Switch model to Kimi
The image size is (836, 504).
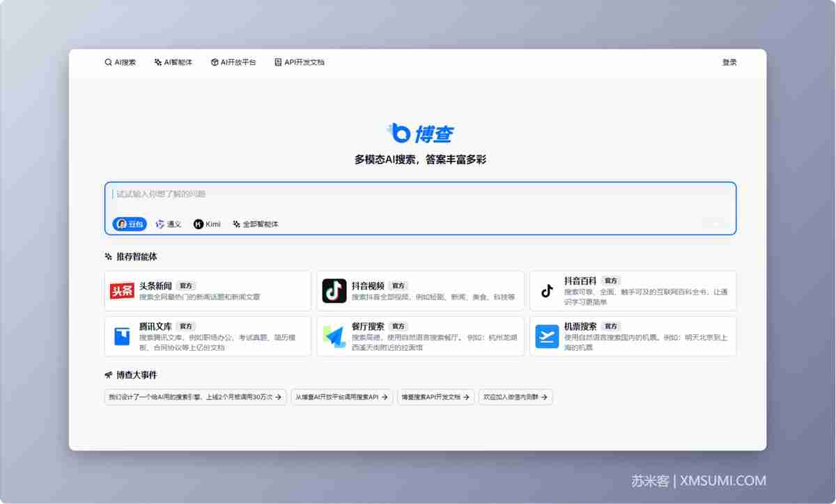point(206,224)
